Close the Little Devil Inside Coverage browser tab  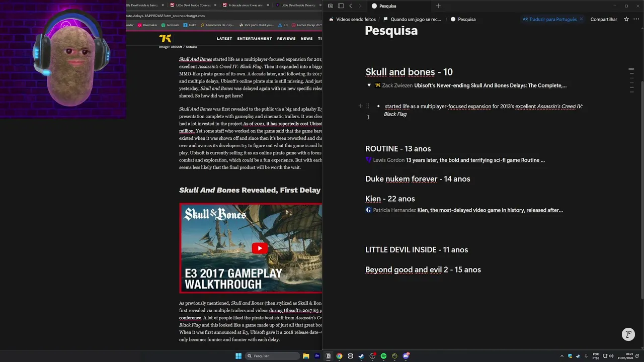click(x=215, y=5)
